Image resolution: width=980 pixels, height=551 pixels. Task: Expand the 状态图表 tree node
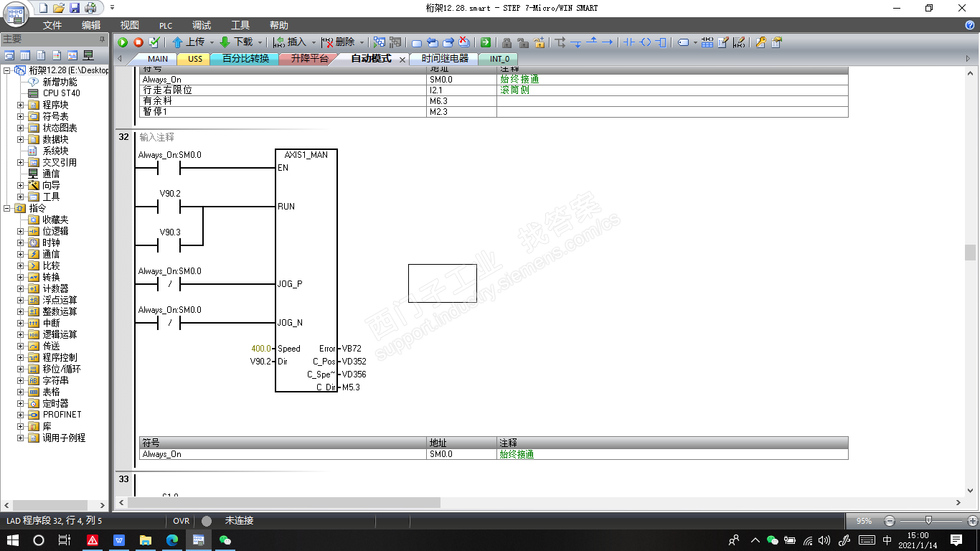pos(21,128)
